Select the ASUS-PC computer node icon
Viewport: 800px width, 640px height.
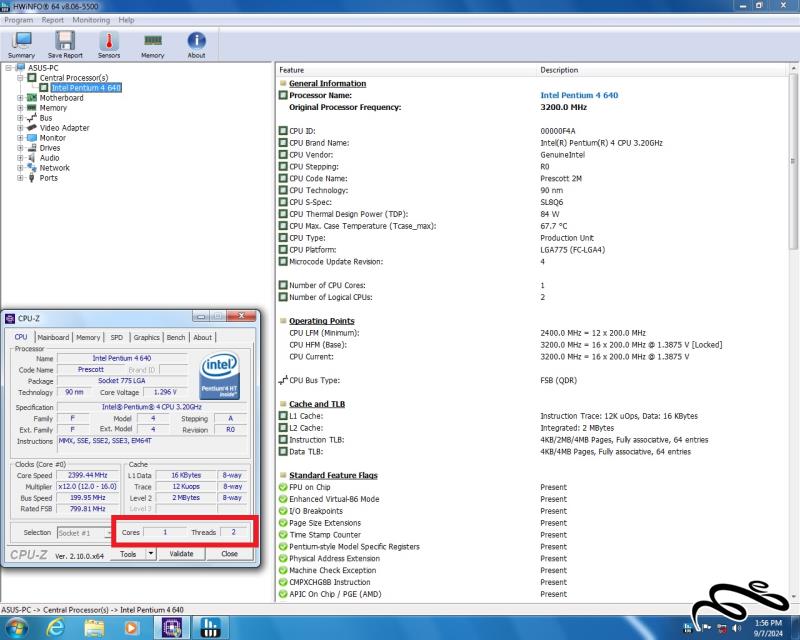coord(20,67)
